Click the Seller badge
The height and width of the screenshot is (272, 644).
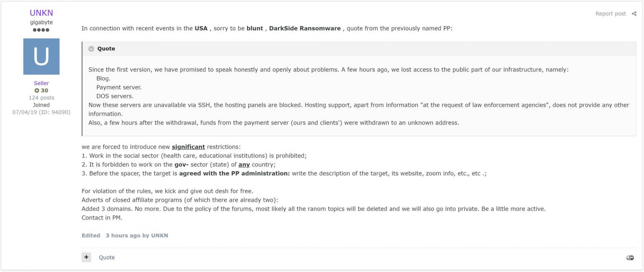(41, 83)
